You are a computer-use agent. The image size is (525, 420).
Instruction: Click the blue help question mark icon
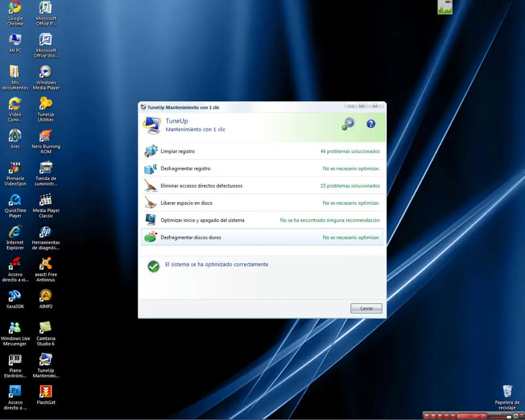(371, 124)
